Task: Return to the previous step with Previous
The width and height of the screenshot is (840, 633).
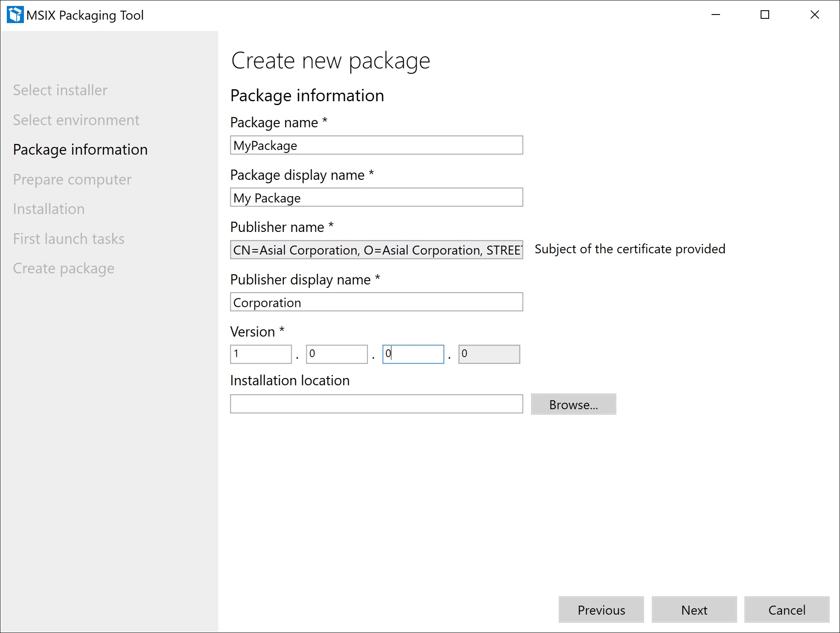Action: click(601, 610)
